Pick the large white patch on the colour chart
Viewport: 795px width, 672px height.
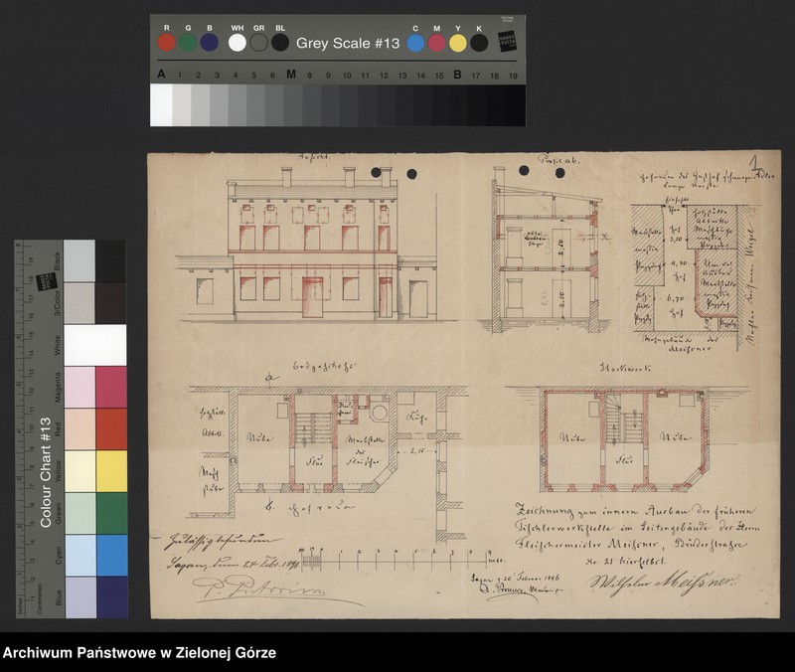click(x=95, y=345)
